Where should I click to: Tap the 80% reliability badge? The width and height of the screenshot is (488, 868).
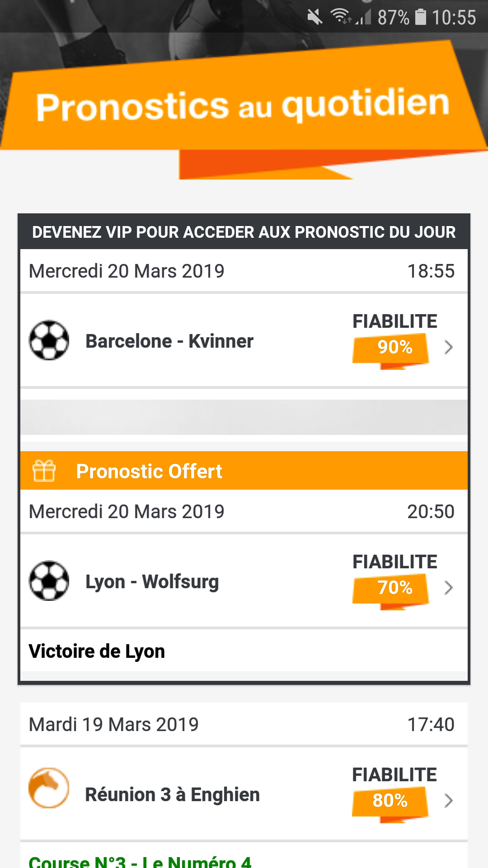point(390,801)
